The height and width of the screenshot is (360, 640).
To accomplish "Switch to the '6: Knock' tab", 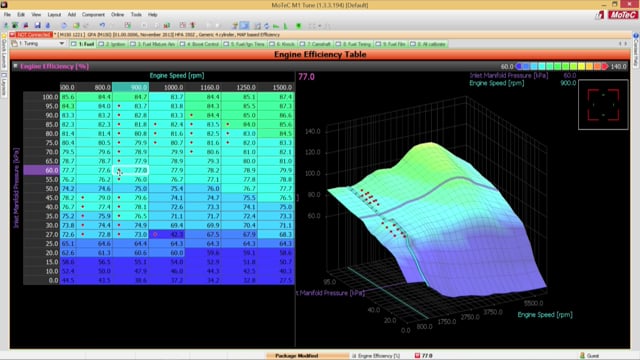I will coord(282,44).
